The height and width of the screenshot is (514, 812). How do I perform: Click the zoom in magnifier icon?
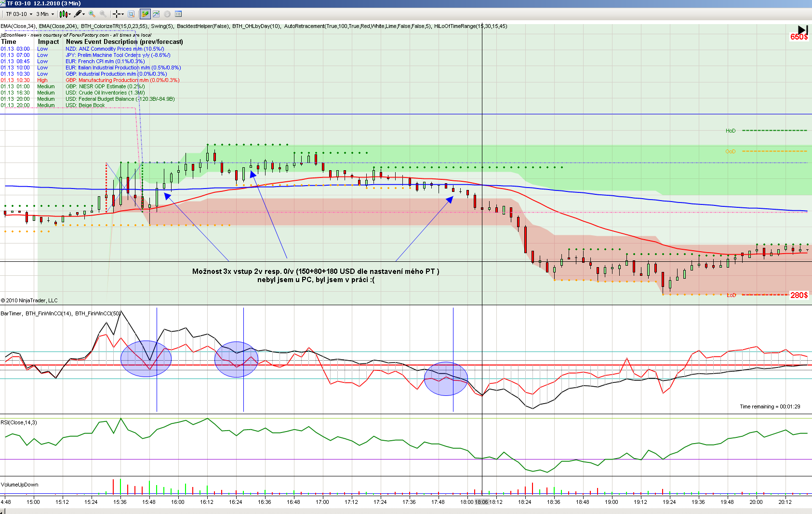click(92, 14)
